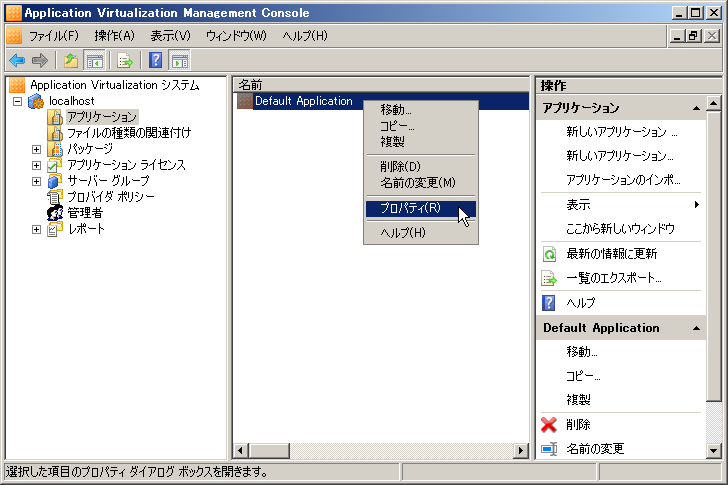Open the 表示(V) menu

click(170, 36)
